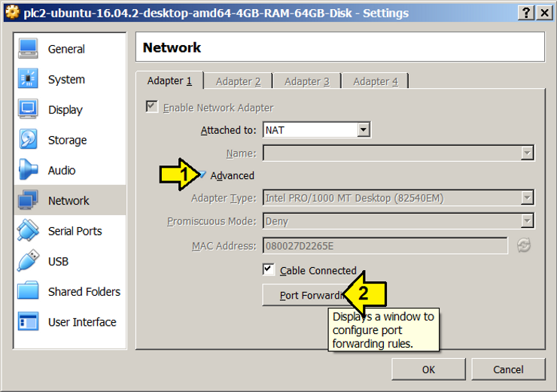The width and height of the screenshot is (557, 392).
Task: Select Audio in the settings list
Action: tap(70, 170)
